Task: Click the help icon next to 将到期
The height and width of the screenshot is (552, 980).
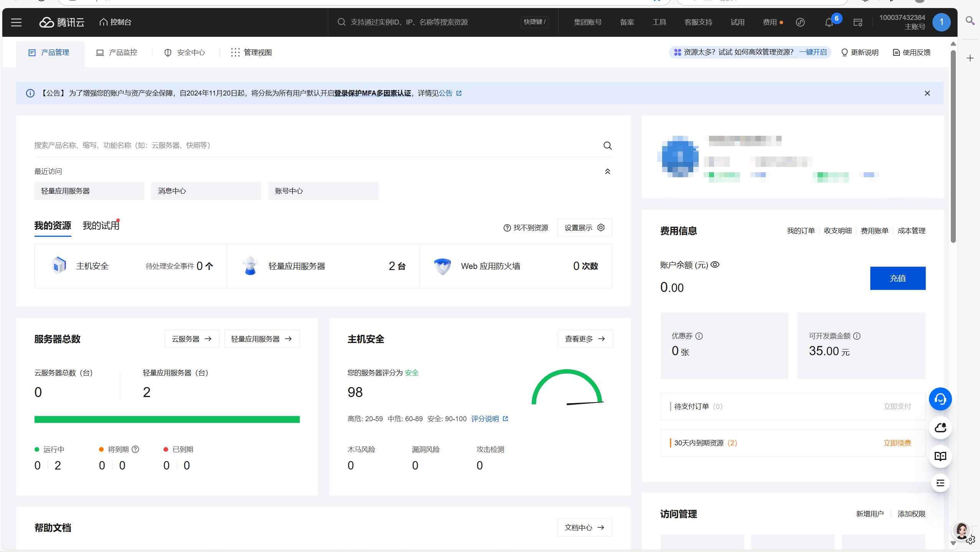Action: tap(136, 449)
